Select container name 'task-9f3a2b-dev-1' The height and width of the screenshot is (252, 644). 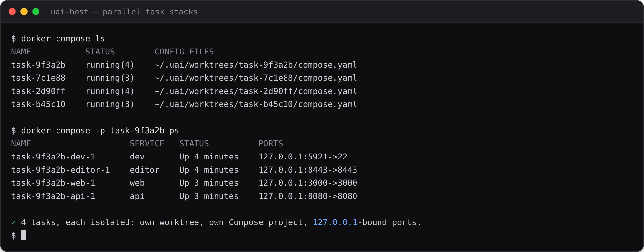(53, 157)
